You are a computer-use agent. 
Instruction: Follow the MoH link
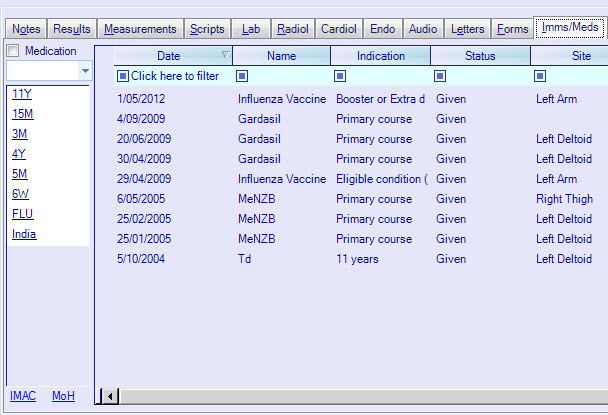pyautogui.click(x=63, y=396)
